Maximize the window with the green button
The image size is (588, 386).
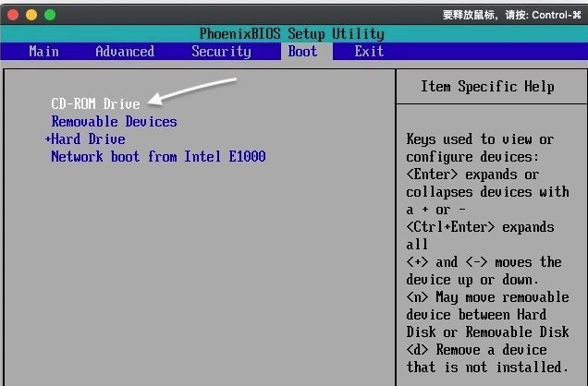coord(49,15)
